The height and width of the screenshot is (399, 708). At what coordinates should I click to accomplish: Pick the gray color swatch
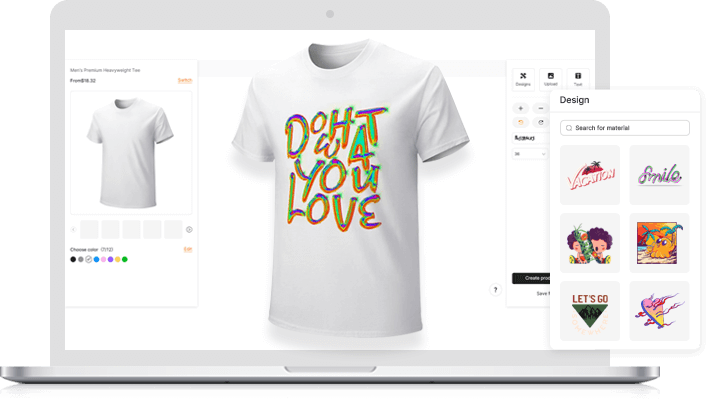click(81, 259)
